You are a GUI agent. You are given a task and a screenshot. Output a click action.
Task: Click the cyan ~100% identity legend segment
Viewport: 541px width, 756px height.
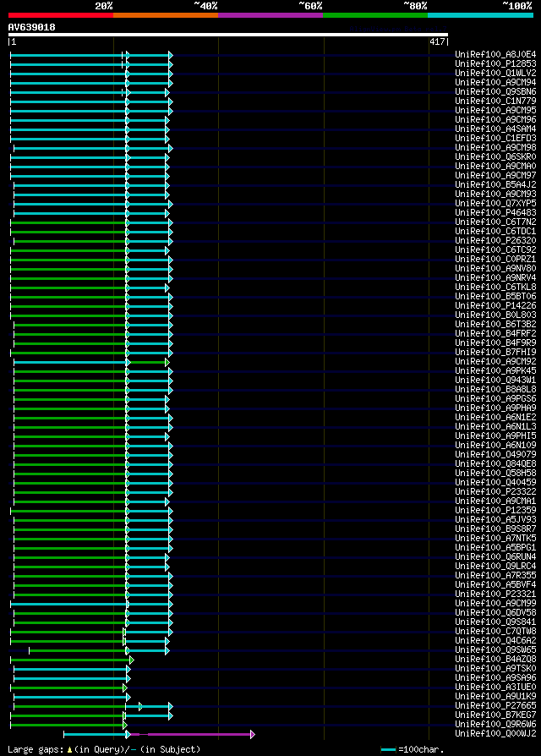(480, 15)
